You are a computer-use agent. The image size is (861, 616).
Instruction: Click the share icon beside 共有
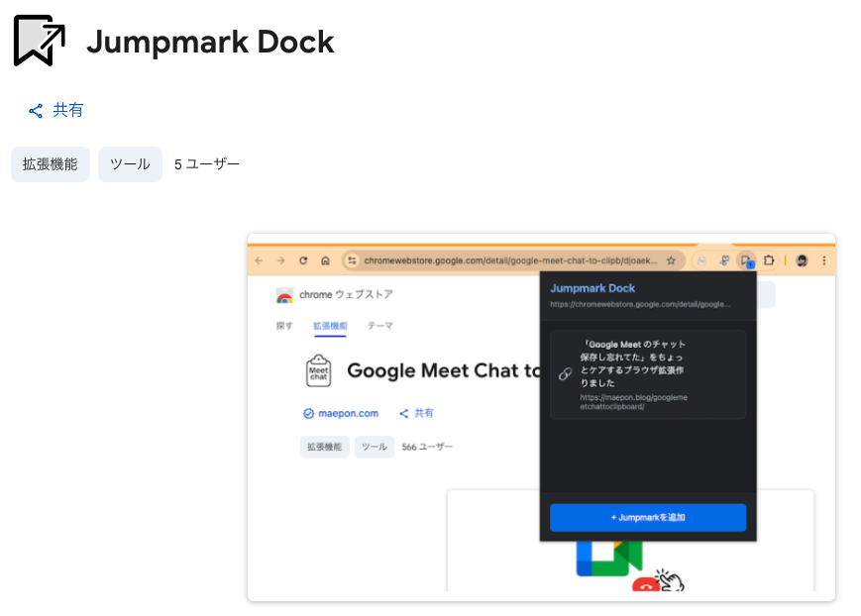(36, 111)
